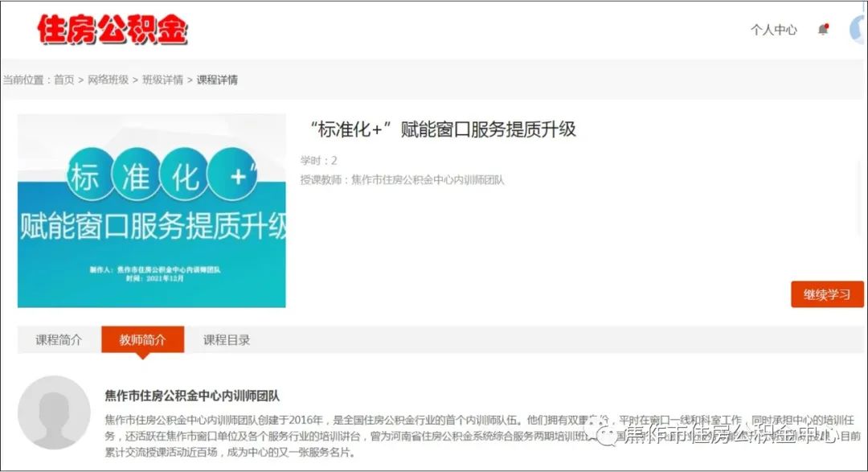868x472 pixels.
Task: Click the gray teacher avatar placeholder
Action: tap(54, 412)
